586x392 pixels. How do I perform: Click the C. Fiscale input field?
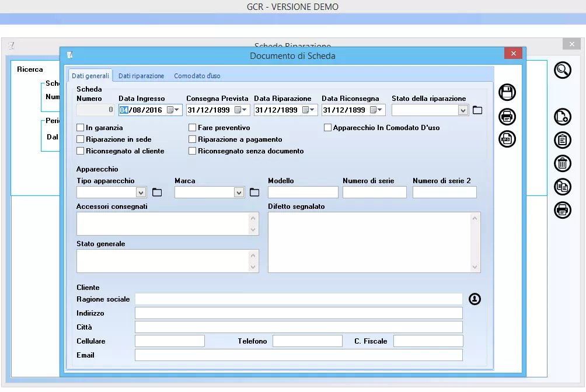tap(428, 341)
